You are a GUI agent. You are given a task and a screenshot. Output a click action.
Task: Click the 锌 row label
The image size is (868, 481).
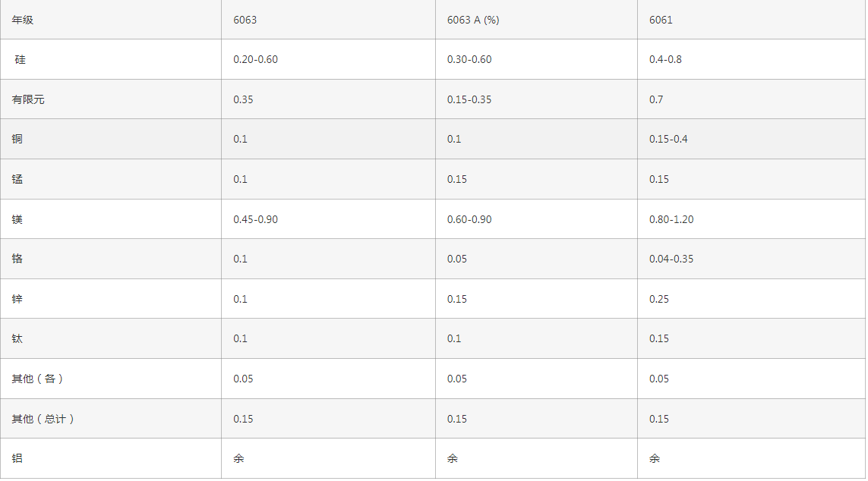tap(17, 299)
